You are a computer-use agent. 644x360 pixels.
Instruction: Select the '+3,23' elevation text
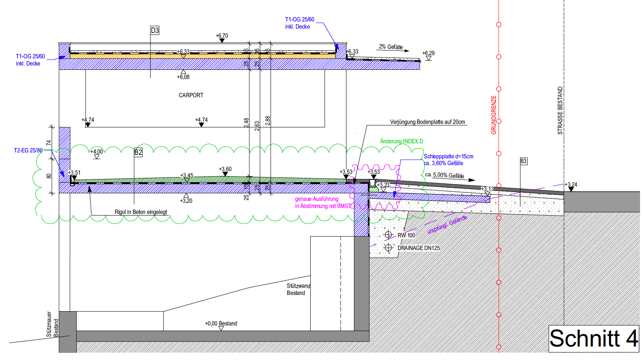(x=383, y=185)
